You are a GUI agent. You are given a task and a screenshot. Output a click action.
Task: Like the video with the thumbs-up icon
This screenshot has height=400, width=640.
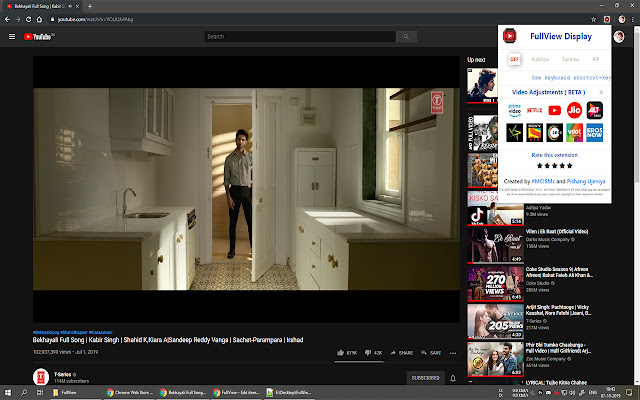340,353
